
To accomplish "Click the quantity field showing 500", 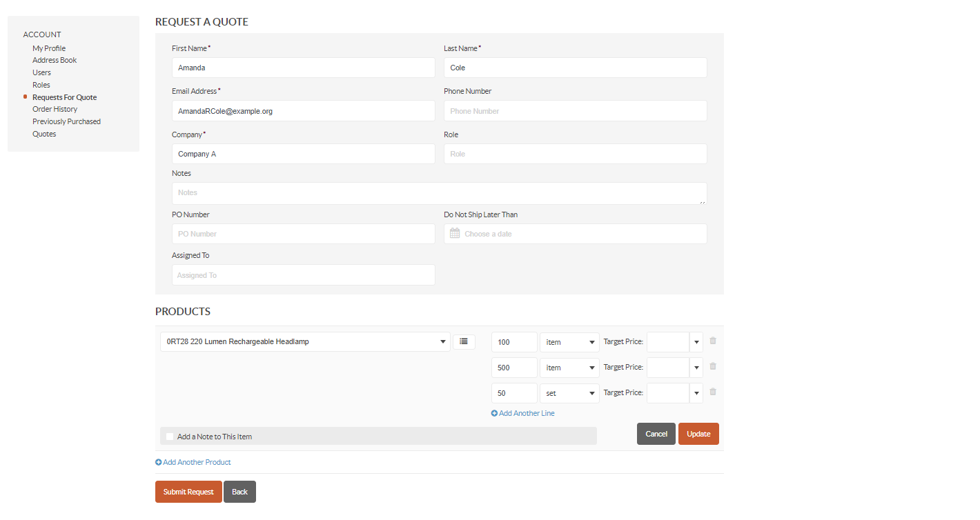I will (x=514, y=368).
